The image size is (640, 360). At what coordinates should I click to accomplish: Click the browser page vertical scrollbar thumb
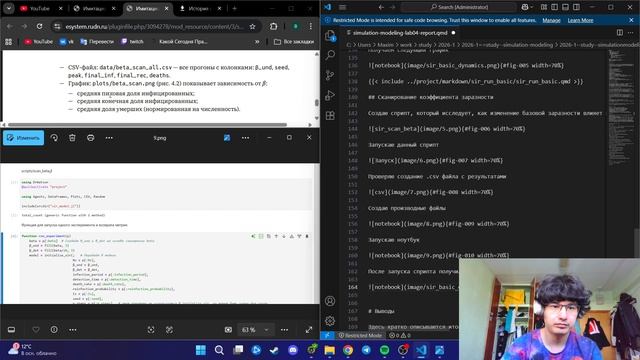[x=317, y=103]
